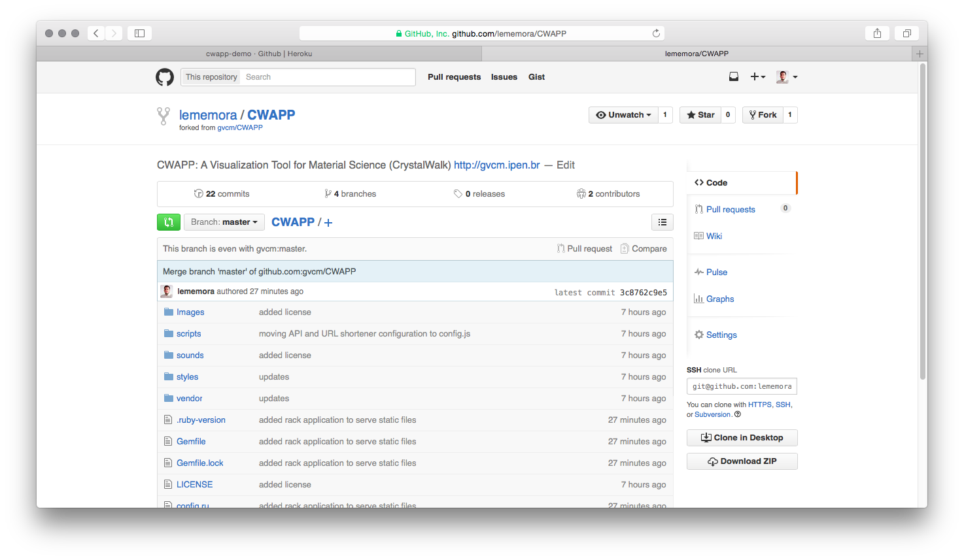Open the sounds folder
The height and width of the screenshot is (560, 964).
(190, 355)
